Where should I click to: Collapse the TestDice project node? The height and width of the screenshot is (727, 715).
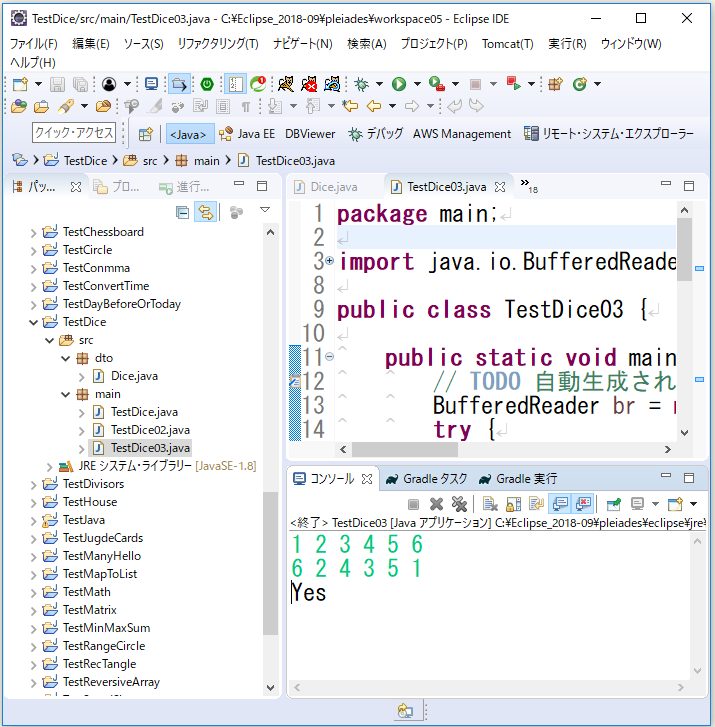[33, 322]
